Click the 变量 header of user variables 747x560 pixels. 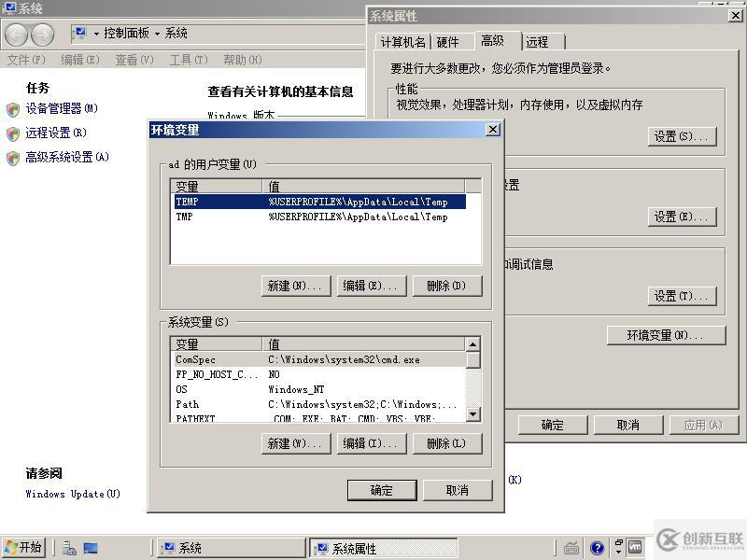(217, 186)
